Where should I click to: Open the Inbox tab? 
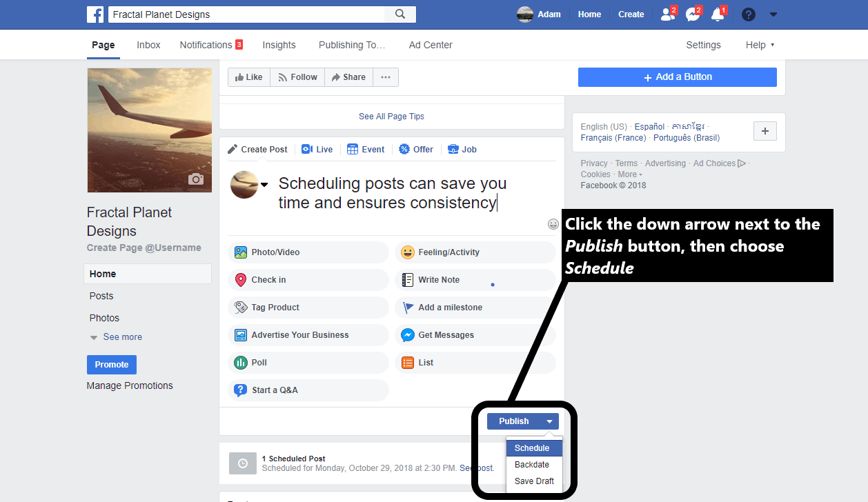[148, 45]
